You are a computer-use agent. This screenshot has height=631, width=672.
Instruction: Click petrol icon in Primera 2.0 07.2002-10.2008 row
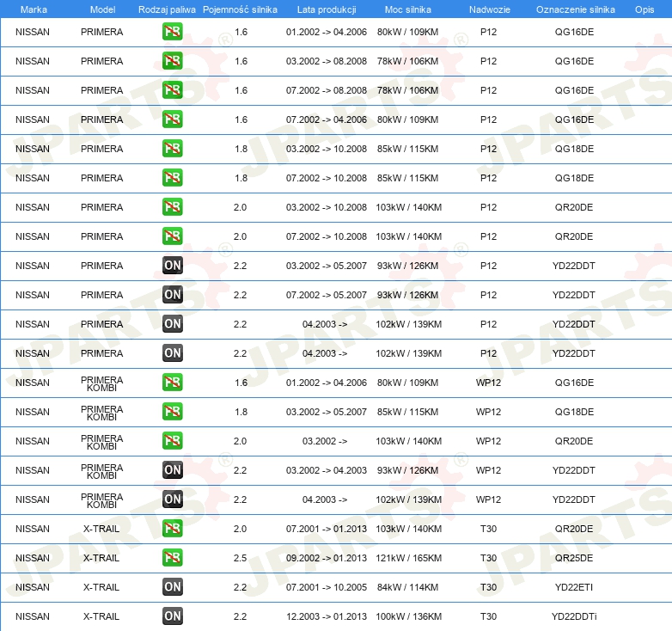point(172,236)
